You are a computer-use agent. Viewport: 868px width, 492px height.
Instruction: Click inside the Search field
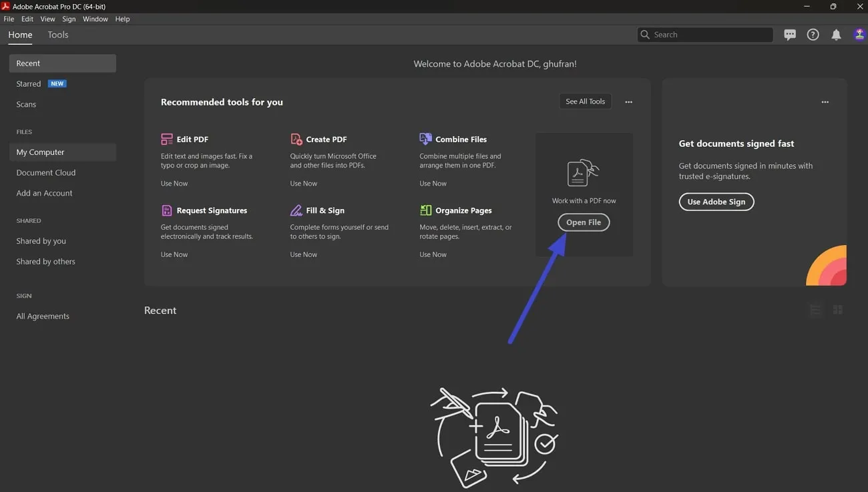pos(704,34)
